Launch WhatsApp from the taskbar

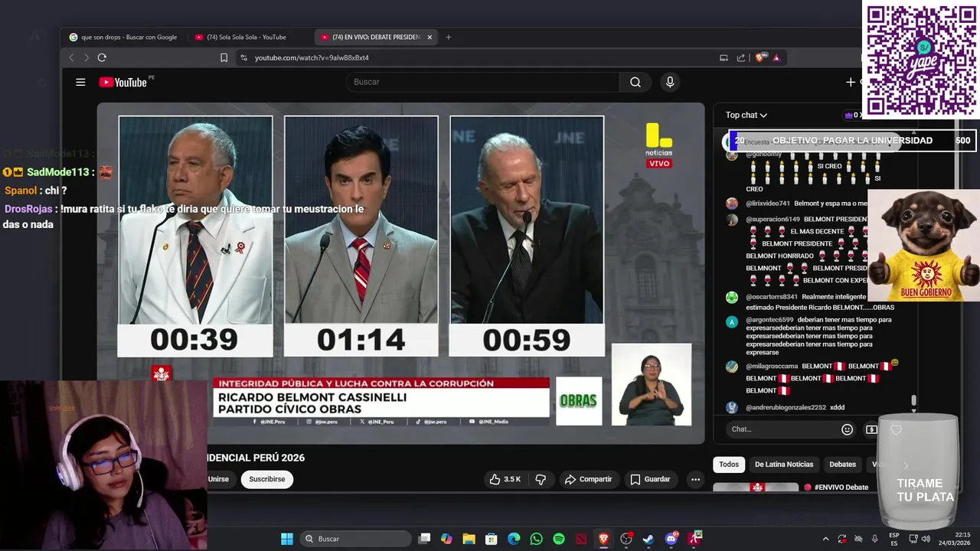[536, 539]
